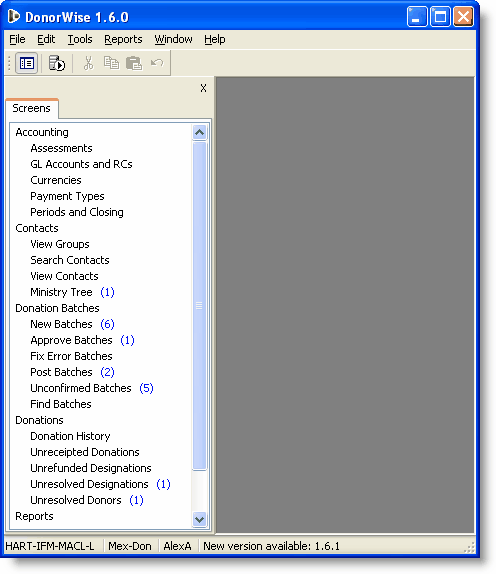Open the Currencies screen

56,180
